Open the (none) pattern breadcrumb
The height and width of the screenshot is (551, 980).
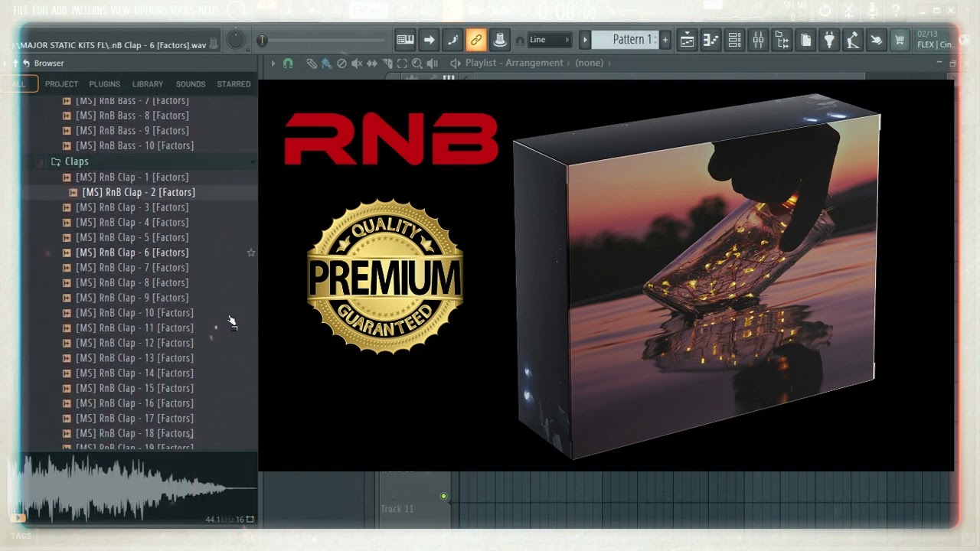589,64
